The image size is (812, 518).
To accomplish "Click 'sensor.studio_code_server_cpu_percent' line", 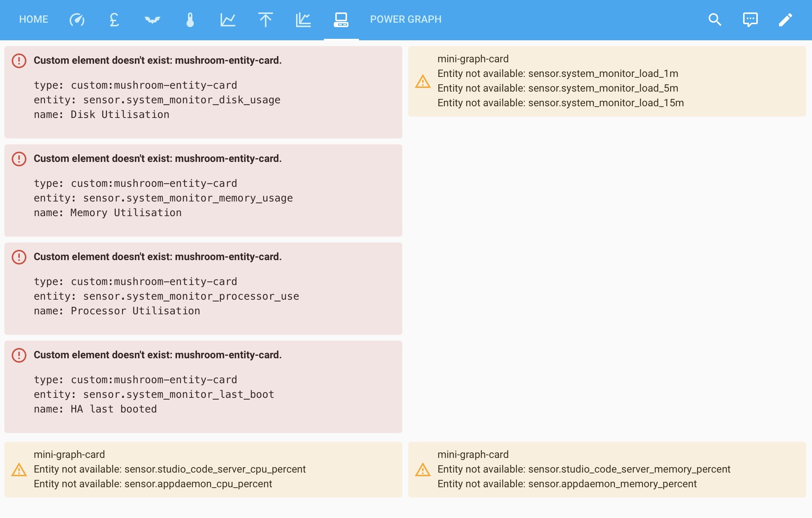I will (170, 469).
